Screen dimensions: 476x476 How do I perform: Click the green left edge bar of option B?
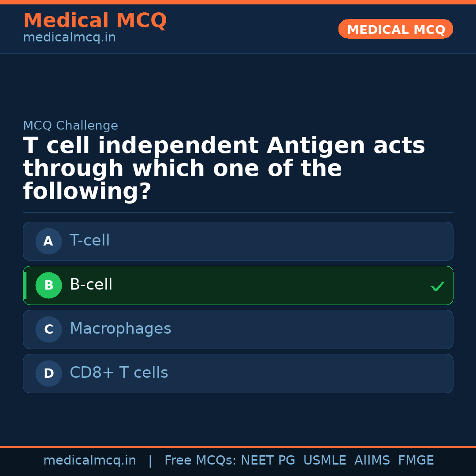tap(24, 285)
